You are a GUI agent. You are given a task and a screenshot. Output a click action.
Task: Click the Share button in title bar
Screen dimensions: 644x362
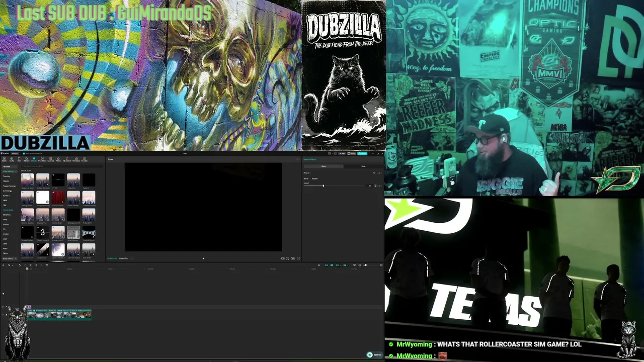click(353, 153)
